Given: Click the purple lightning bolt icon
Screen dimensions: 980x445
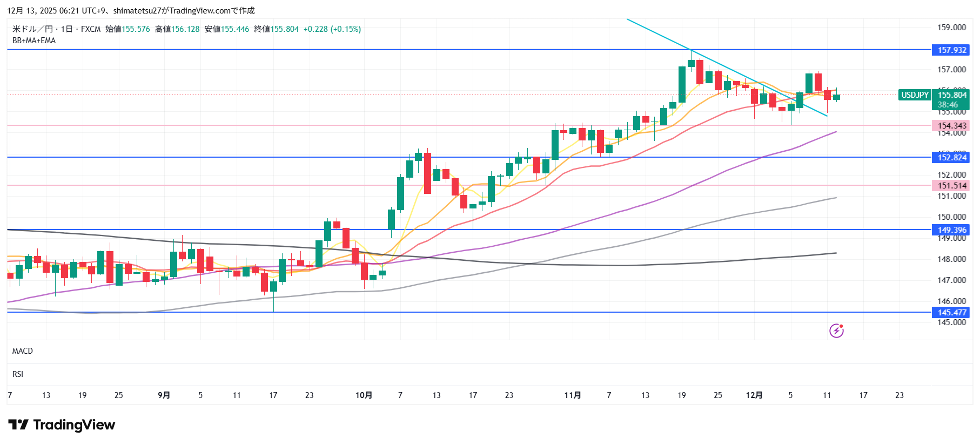Looking at the screenshot, I should click(x=836, y=331).
